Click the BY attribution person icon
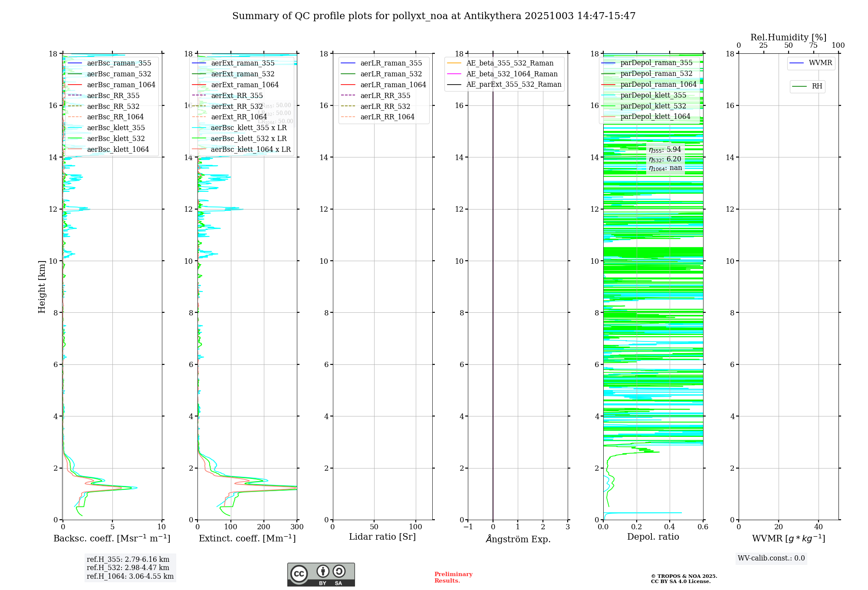 coord(322,571)
